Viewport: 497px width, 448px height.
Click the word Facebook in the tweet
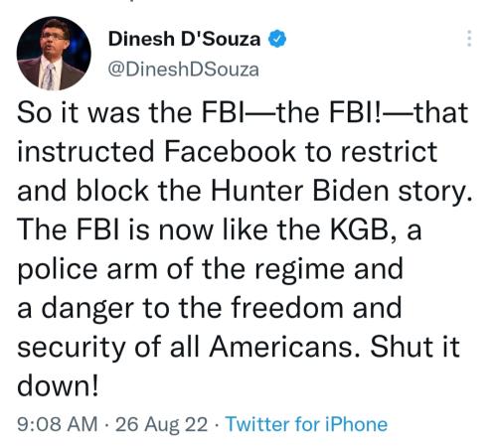[x=230, y=151]
